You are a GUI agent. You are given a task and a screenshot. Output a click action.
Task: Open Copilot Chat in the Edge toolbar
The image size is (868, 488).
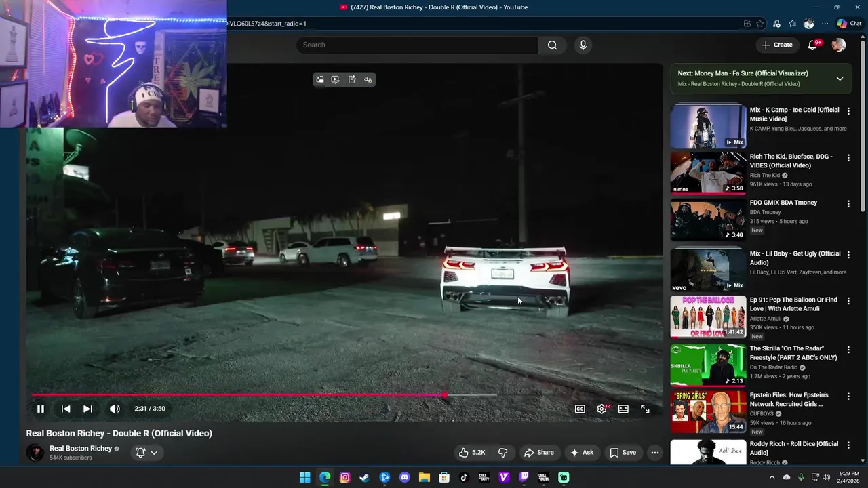point(849,24)
